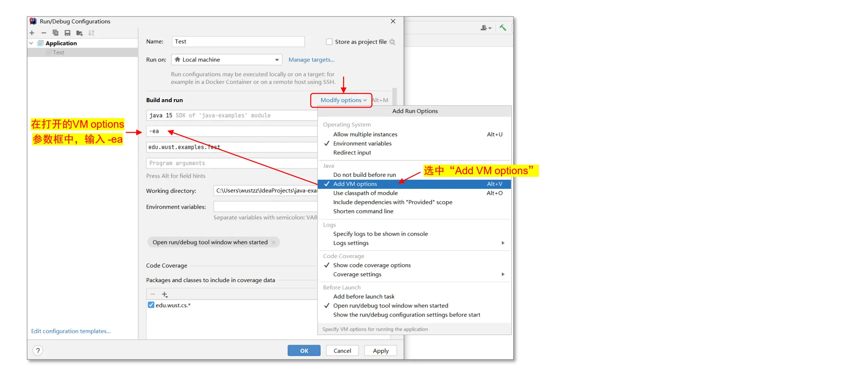
Task: Add new configuration with plus icon
Action: (32, 33)
